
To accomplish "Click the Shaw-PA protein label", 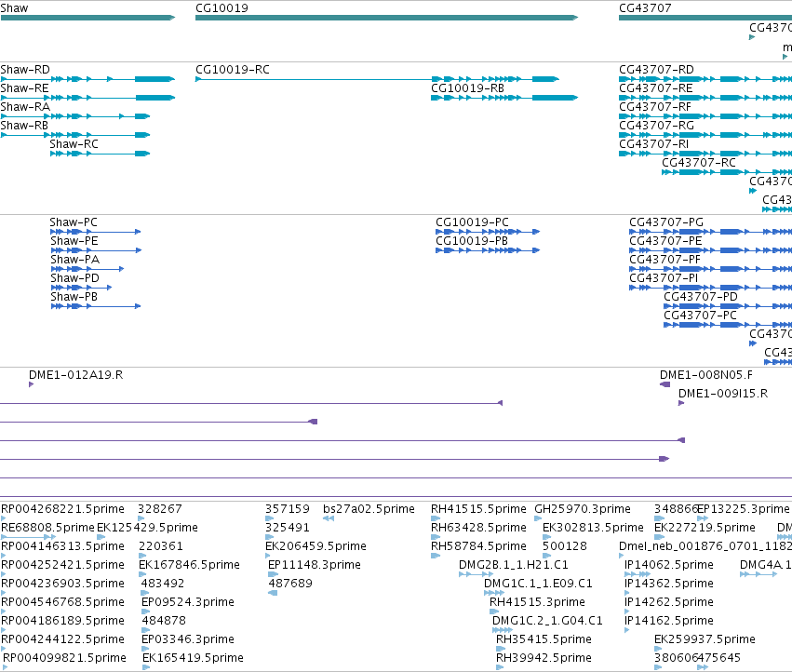I will click(x=74, y=260).
